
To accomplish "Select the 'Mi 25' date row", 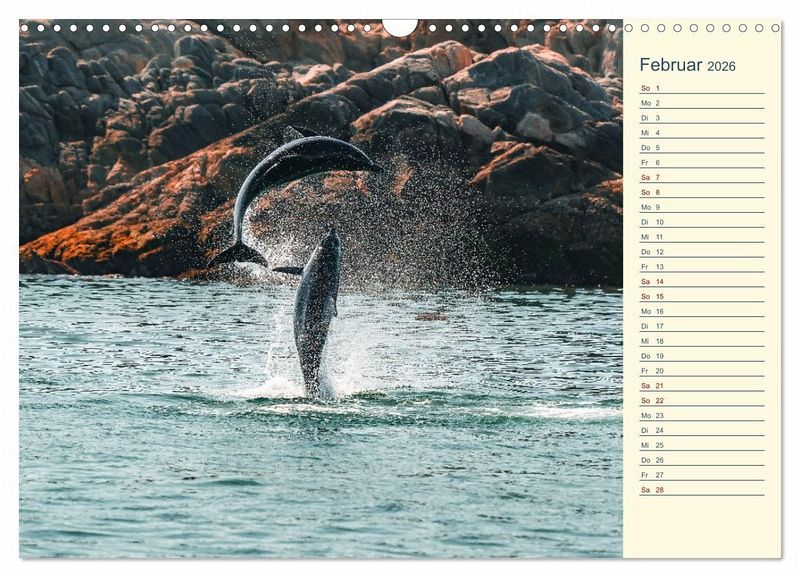I will click(702, 445).
